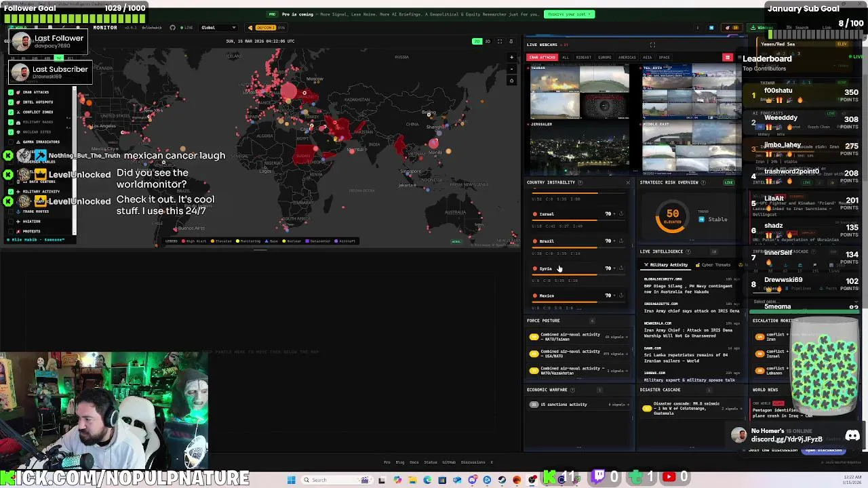Toggle map fullscreen icon beside 3D
868x488 pixels.
click(x=500, y=41)
